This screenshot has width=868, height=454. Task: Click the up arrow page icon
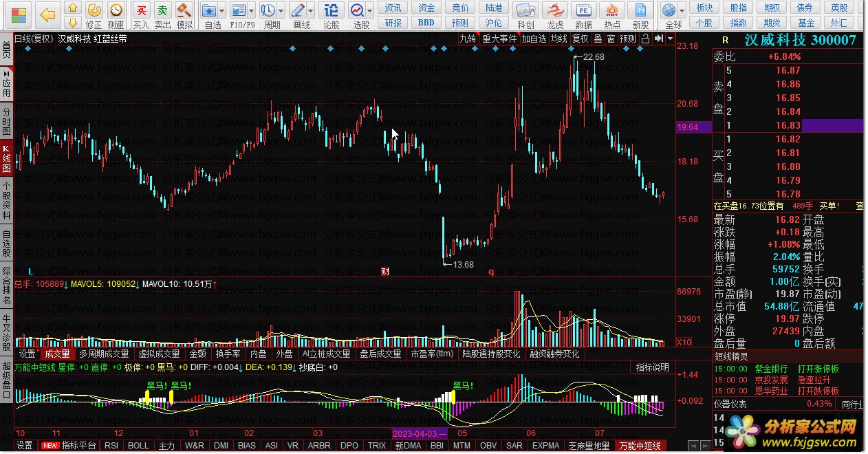[74, 8]
